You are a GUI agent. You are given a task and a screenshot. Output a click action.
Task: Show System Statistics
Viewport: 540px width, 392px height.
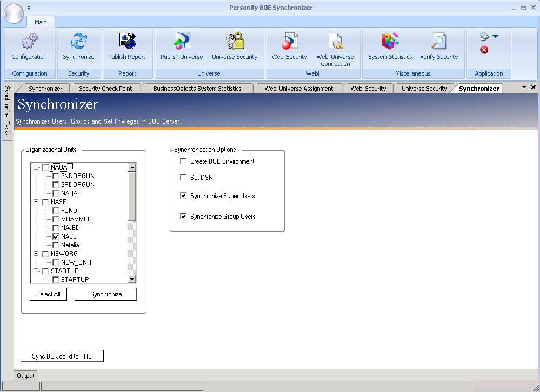tap(390, 42)
